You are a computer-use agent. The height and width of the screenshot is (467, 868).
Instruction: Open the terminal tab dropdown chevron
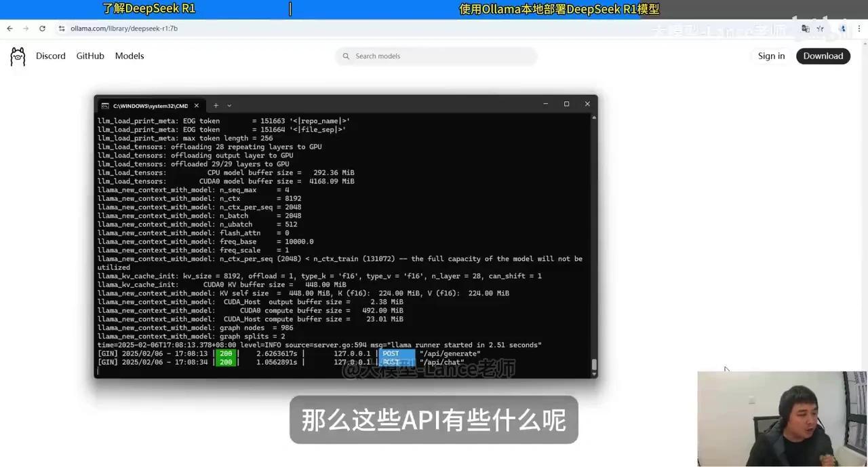[x=229, y=106]
